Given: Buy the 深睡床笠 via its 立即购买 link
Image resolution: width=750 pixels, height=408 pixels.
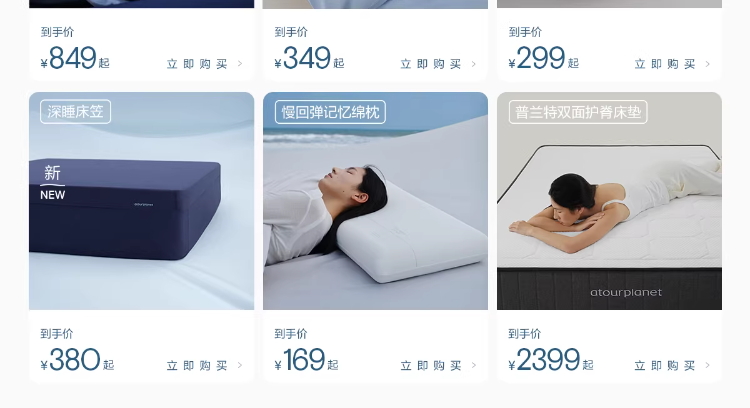Looking at the screenshot, I should tap(197, 365).
